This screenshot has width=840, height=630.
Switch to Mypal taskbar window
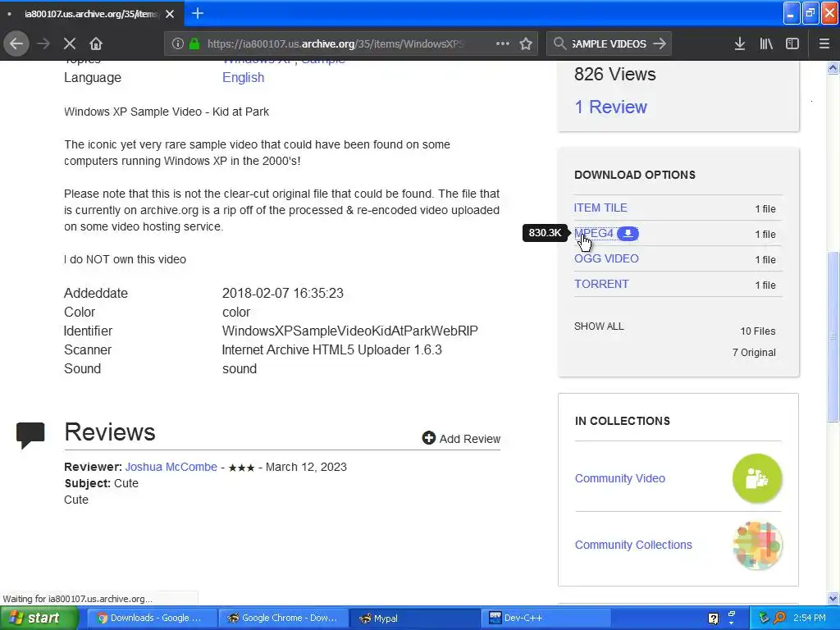(x=414, y=619)
